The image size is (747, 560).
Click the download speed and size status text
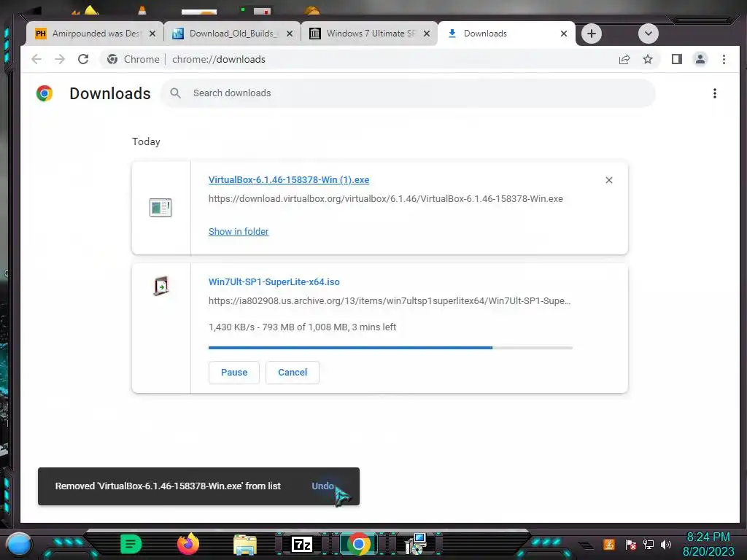click(302, 327)
